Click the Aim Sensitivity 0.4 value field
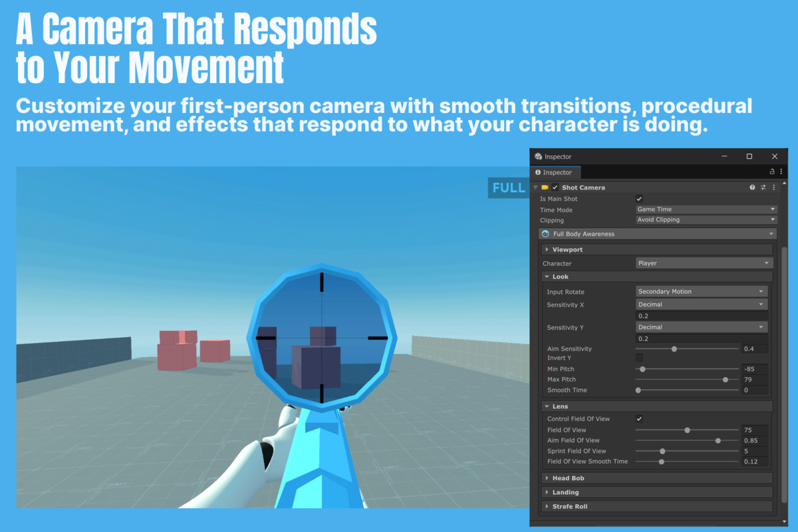 click(x=755, y=348)
